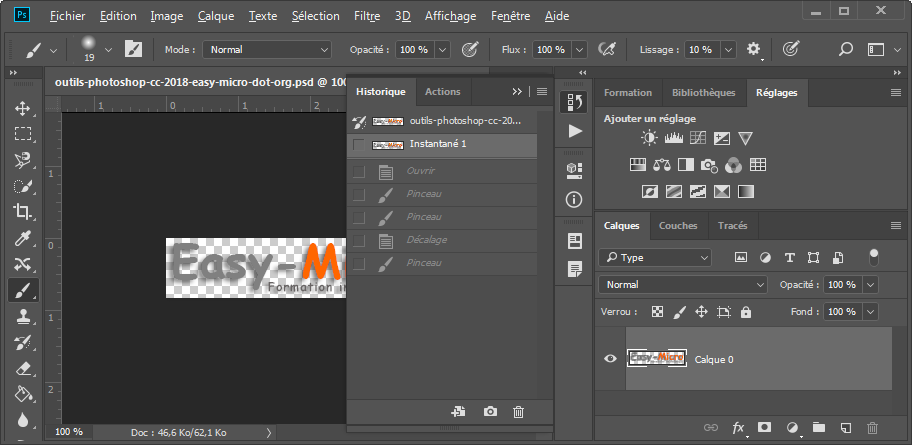Open the Filtre menu
Viewport: 912px width, 445px height.
(367, 16)
